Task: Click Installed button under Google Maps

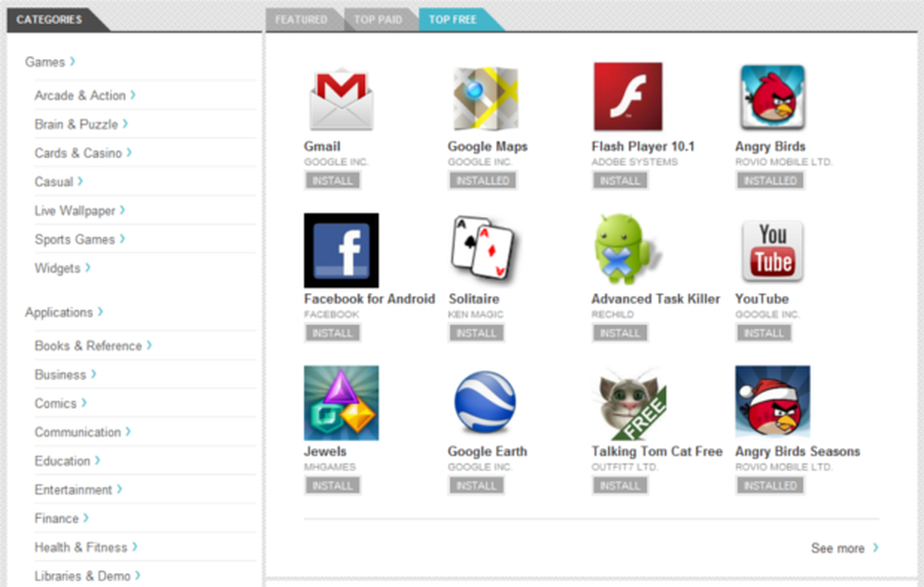Action: click(x=482, y=180)
